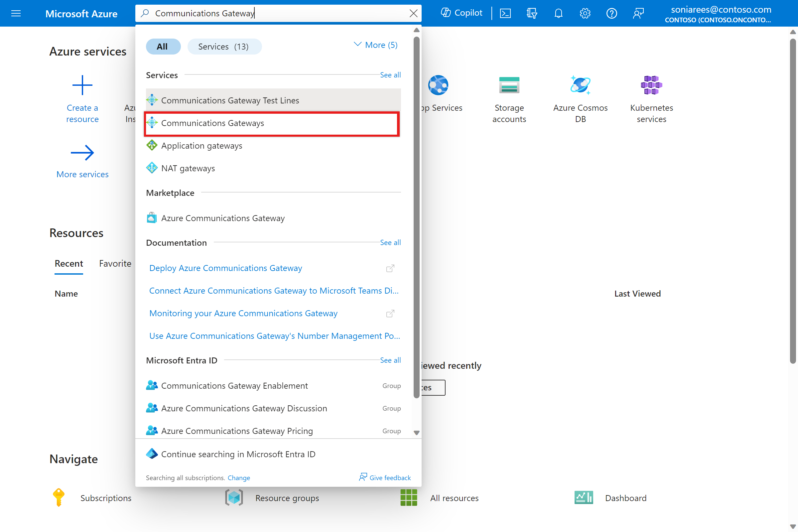Expand Documentation See all results
This screenshot has height=532, width=798.
click(x=391, y=242)
